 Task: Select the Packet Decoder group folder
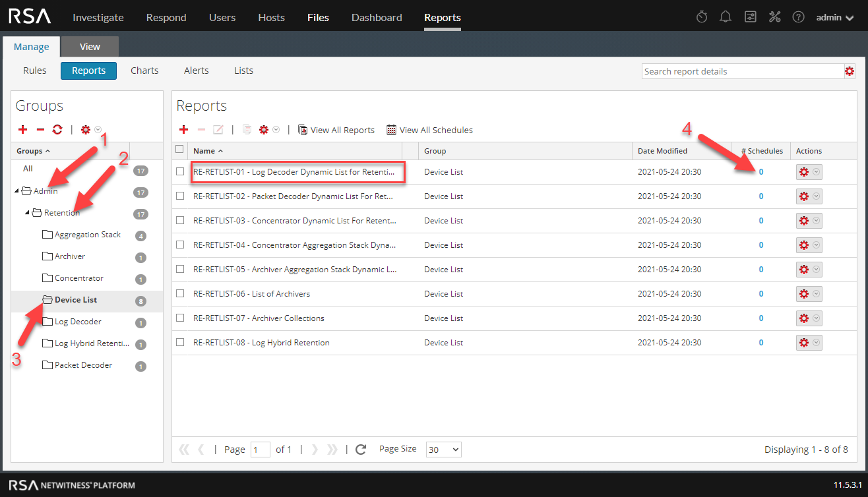[x=83, y=365]
